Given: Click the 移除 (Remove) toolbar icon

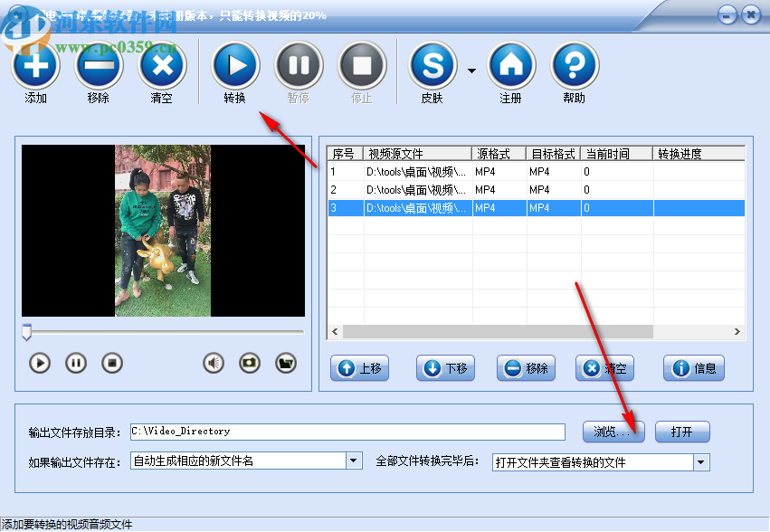Looking at the screenshot, I should coord(100,65).
